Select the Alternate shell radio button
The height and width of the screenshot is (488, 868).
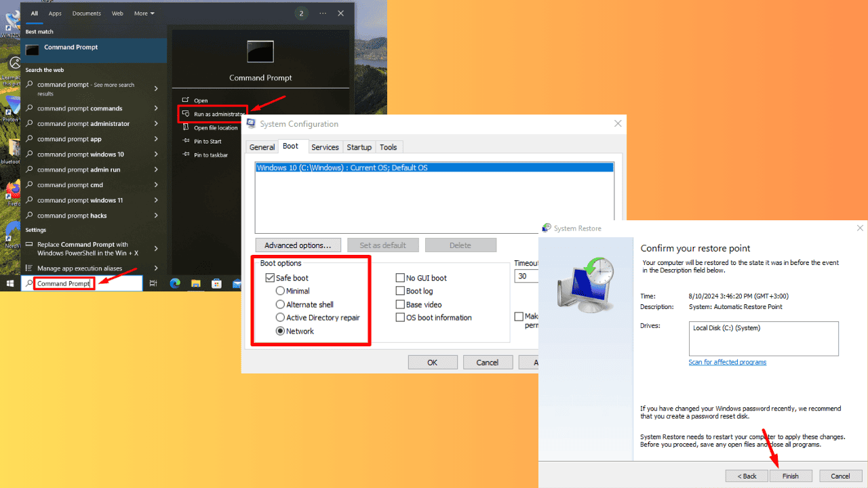pos(280,304)
